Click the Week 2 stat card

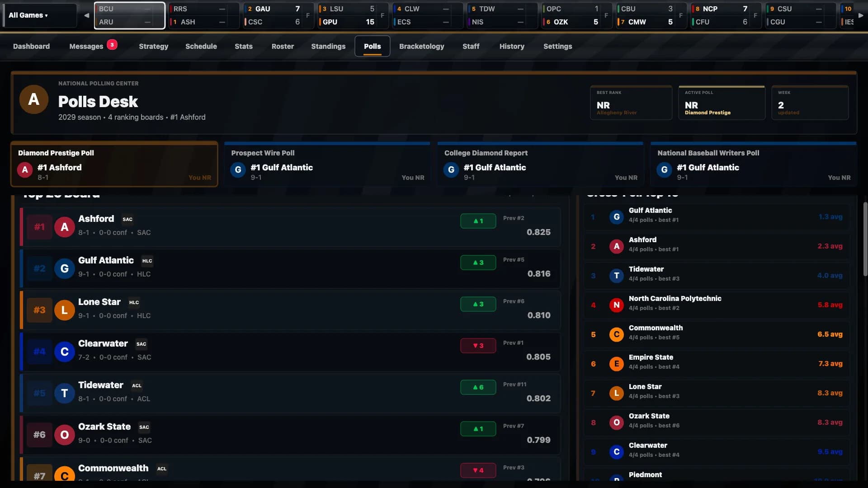(x=810, y=103)
